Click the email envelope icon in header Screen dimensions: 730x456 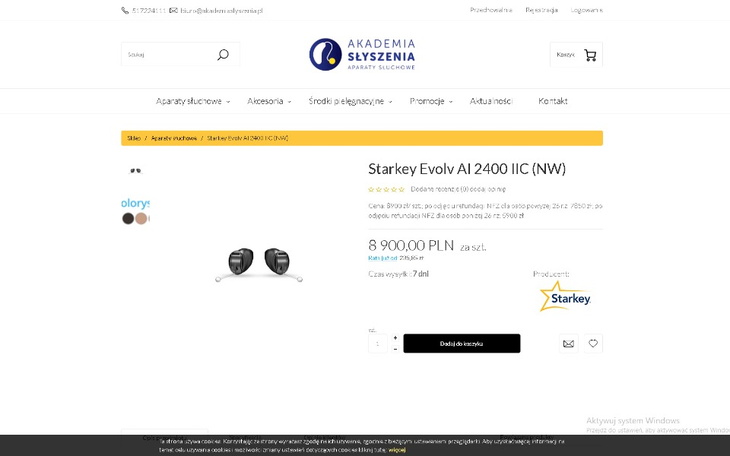(x=173, y=10)
